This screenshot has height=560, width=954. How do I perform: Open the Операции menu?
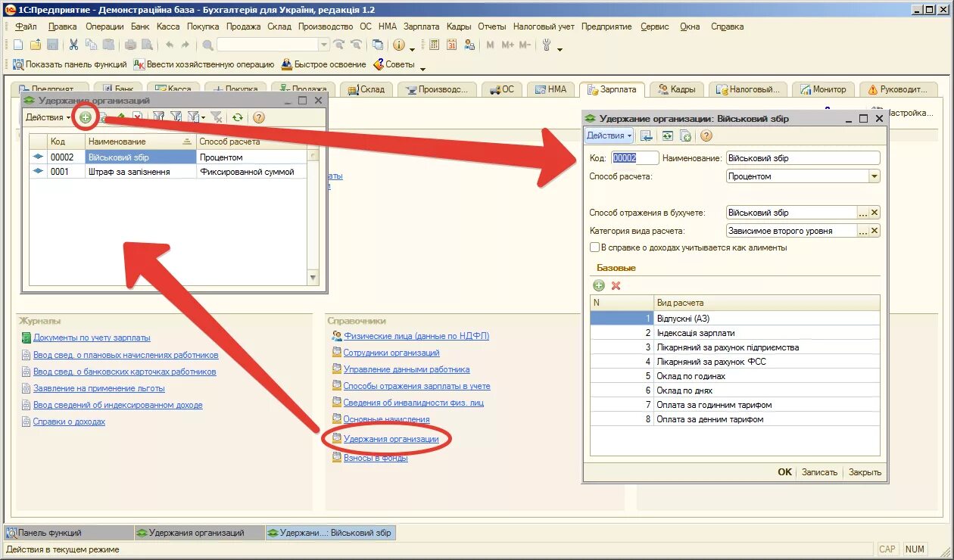(104, 26)
